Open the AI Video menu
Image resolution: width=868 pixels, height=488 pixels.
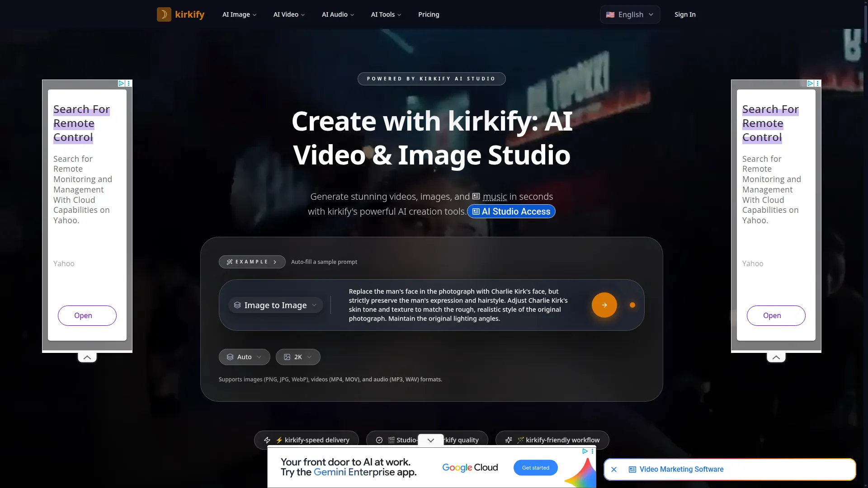coord(289,14)
